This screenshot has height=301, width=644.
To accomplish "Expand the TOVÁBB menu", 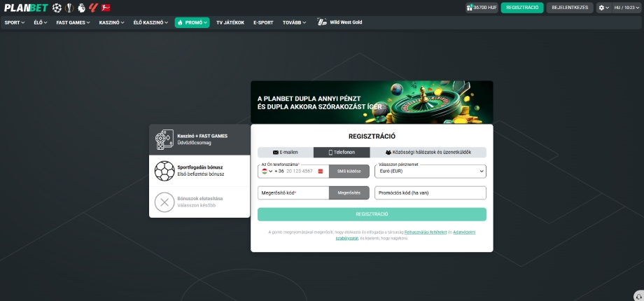I will (294, 22).
